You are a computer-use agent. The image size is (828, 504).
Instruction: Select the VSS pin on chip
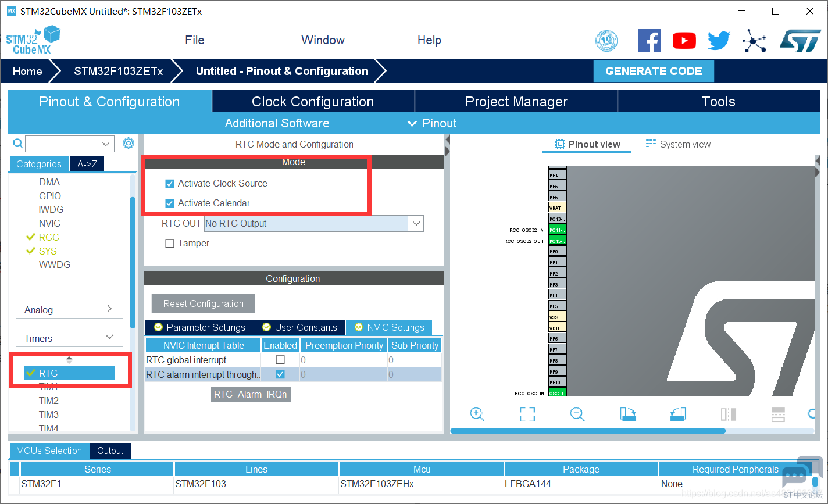[x=557, y=317]
